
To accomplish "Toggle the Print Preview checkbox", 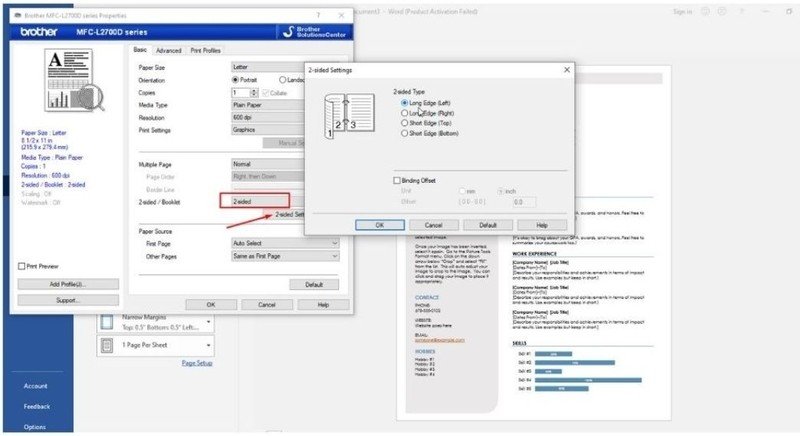I will [22, 266].
